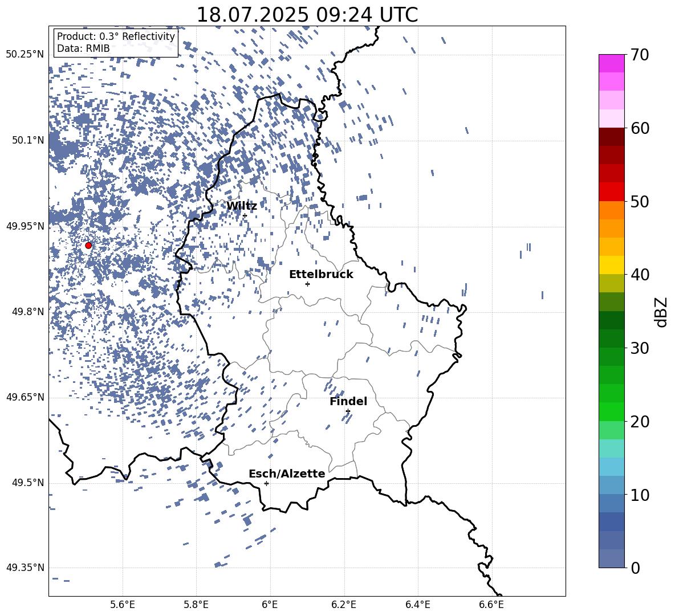Click the Ettelbruck label
The width and height of the screenshot is (675, 616).
pyautogui.click(x=321, y=275)
